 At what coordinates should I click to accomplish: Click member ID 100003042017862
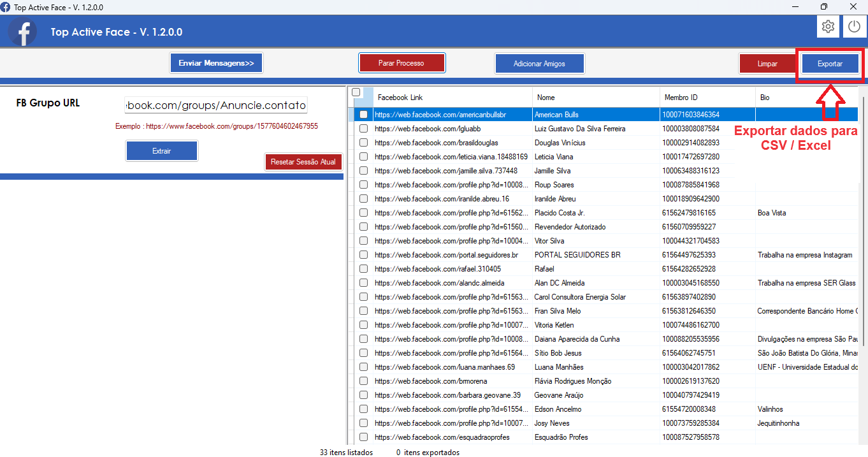[x=691, y=367]
